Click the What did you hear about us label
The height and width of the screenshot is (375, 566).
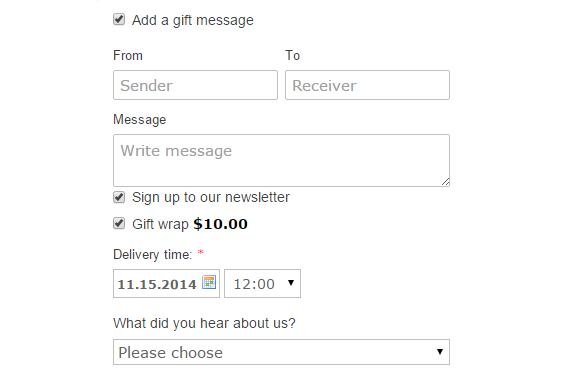pos(204,323)
